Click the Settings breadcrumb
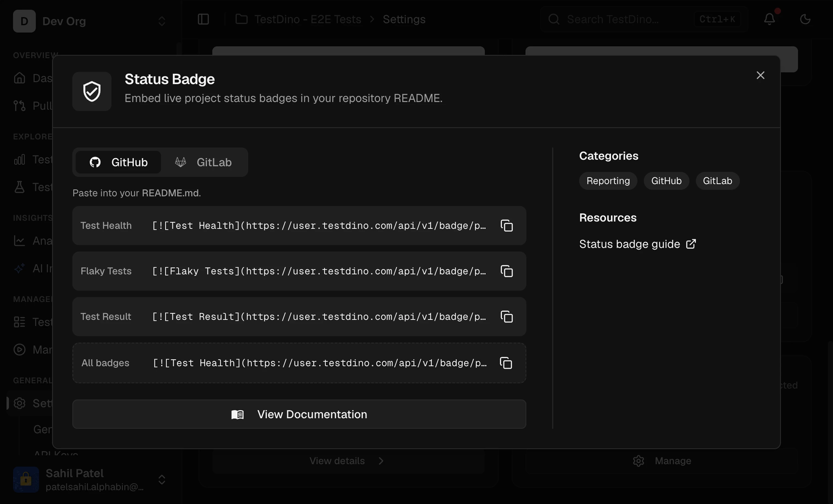 coord(404,19)
